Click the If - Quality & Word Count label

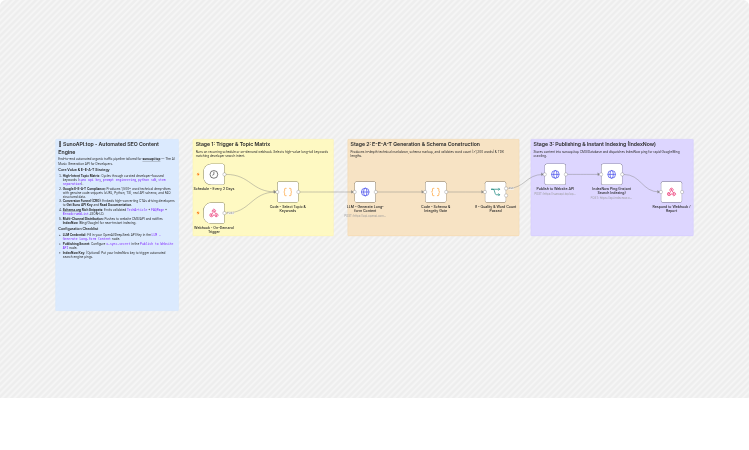click(495, 209)
